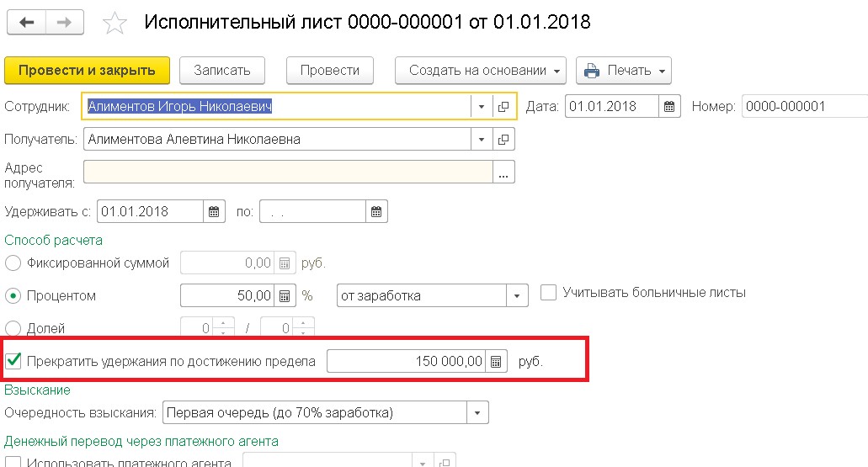Open calendar picker for Дата field

(669, 106)
